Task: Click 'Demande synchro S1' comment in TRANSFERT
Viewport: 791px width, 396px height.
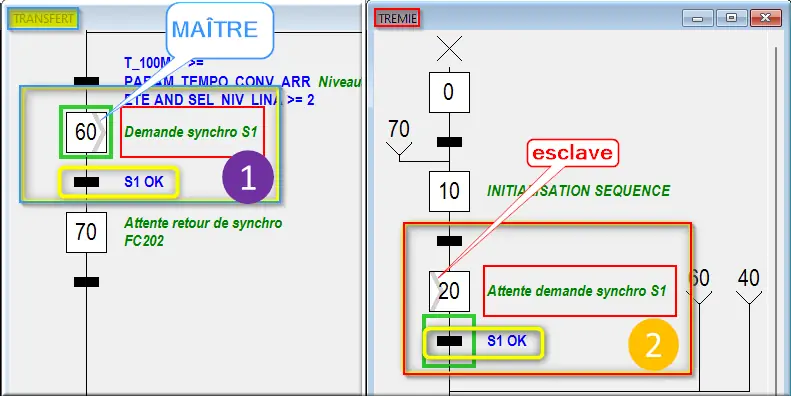Action: (191, 132)
